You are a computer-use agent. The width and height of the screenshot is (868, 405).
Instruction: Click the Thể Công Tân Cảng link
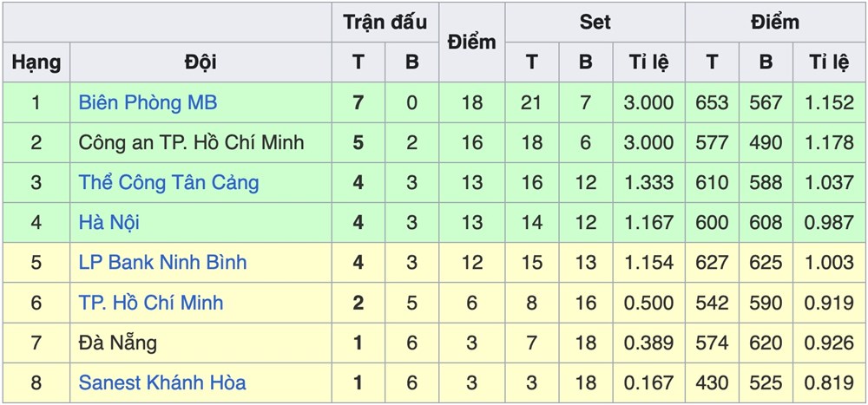coord(168,182)
